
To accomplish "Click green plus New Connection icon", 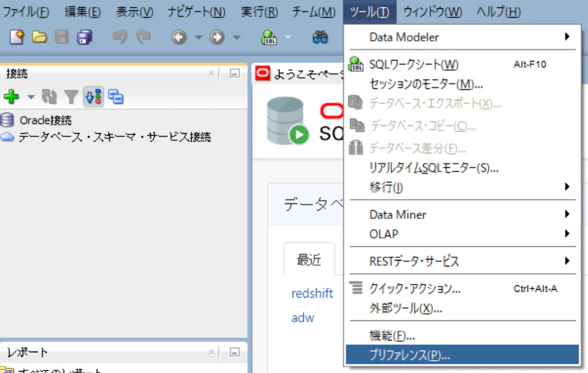I will [x=11, y=97].
